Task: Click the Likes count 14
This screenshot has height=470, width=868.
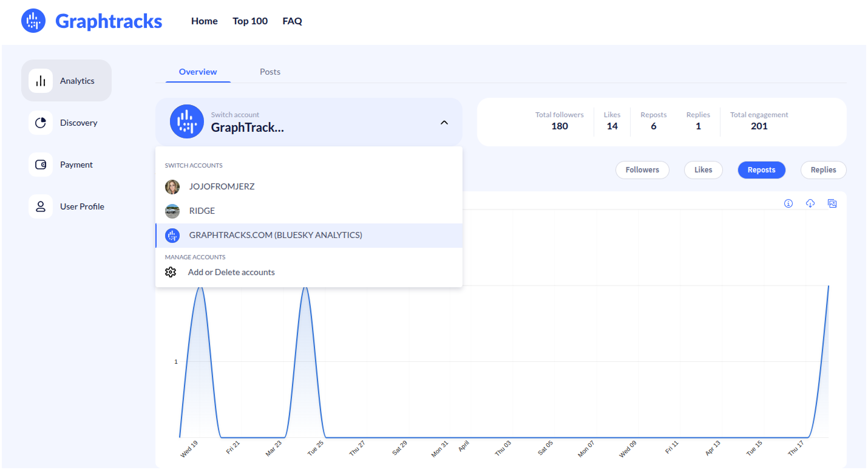Action: click(612, 126)
